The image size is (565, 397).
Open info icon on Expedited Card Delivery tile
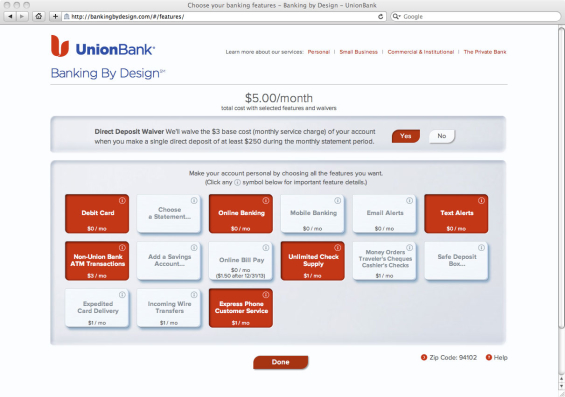[122, 295]
